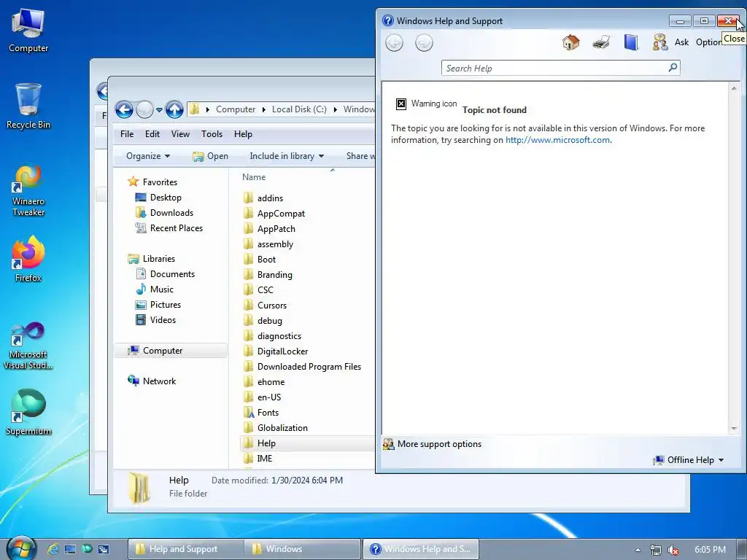747x560 pixels.
Task: Select the Fonts folder icon
Action: pyautogui.click(x=248, y=413)
